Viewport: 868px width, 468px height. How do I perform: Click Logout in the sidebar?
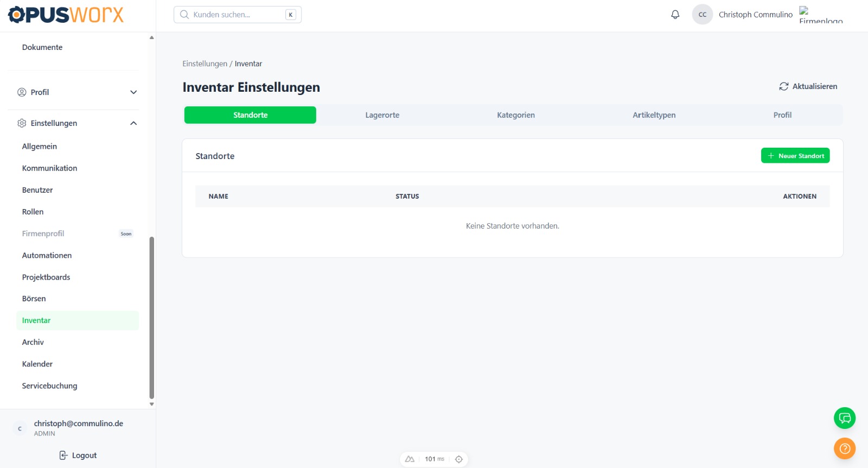(x=78, y=456)
